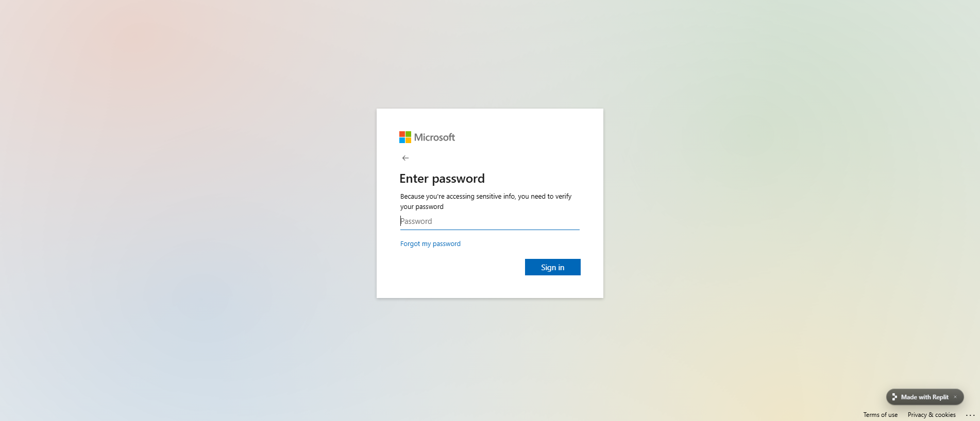Image resolution: width=980 pixels, height=421 pixels.
Task: Open the three-dot more options menu
Action: 970,415
